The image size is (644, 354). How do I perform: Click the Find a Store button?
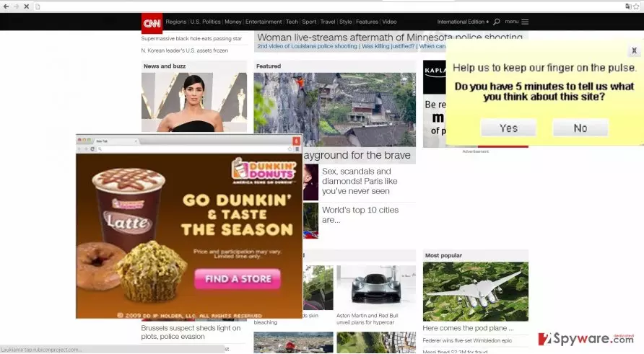click(x=238, y=279)
